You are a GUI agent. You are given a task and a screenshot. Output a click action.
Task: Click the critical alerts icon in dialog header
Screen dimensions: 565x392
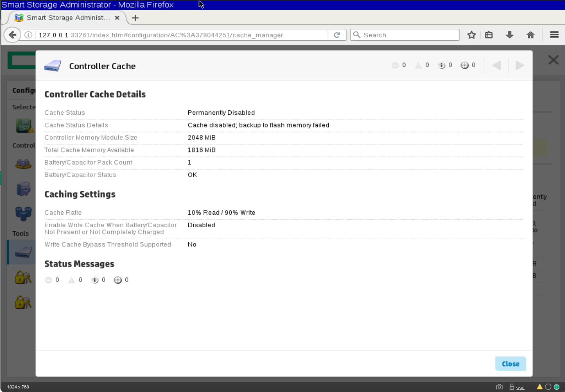click(x=395, y=66)
